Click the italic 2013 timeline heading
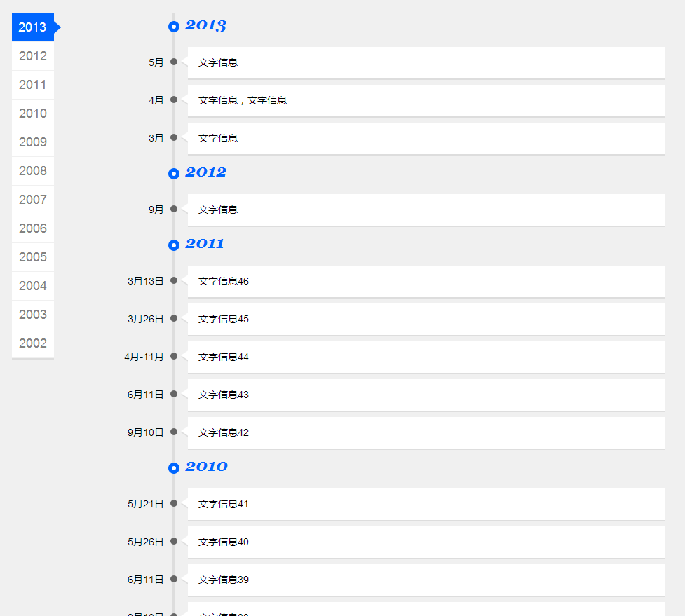Screen dimensions: 685x616 point(205,25)
